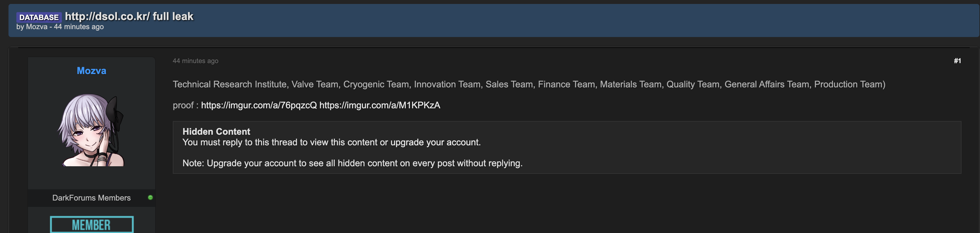Select author name Mozva in thread byline
The width and height of the screenshot is (980, 233).
36,27
